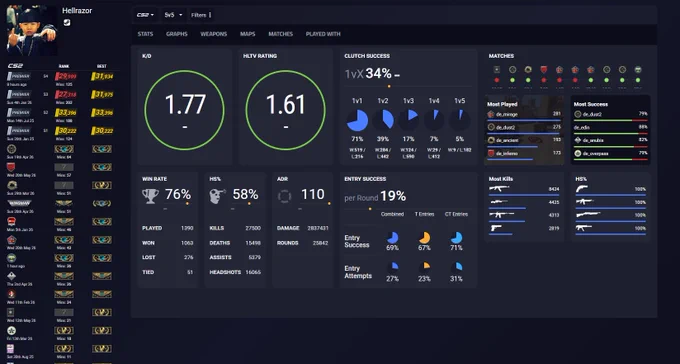This screenshot has height=364, width=680.
Task: Select the KILLS value 27500
Action: [253, 228]
